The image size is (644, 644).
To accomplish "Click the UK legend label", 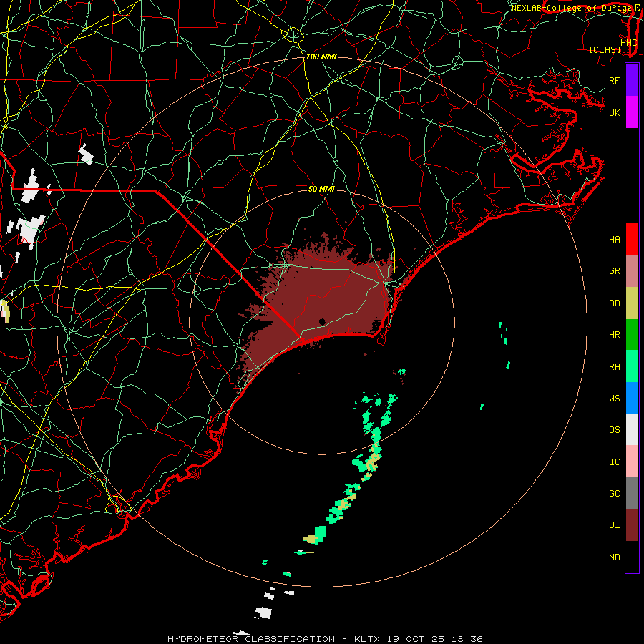I will (x=614, y=112).
